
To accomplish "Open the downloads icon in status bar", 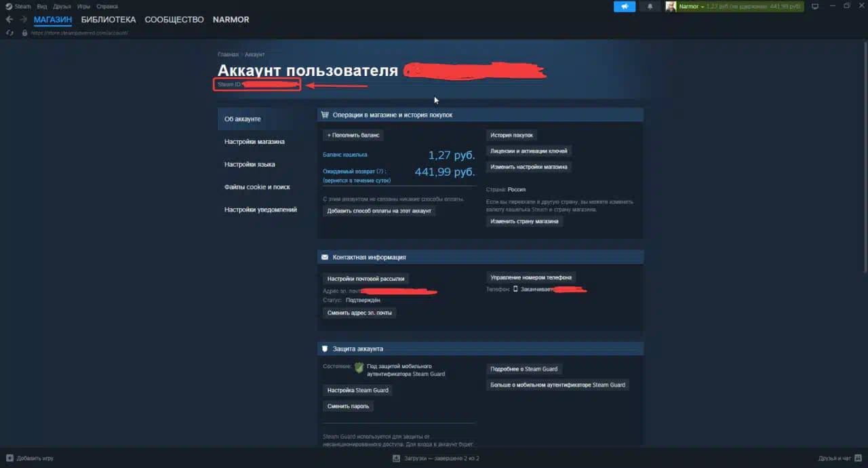I will tap(396, 459).
